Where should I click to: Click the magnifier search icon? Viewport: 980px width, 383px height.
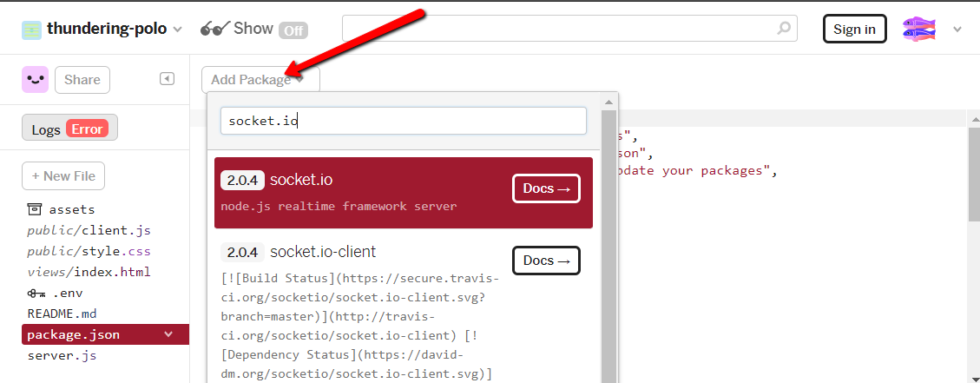pos(783,28)
